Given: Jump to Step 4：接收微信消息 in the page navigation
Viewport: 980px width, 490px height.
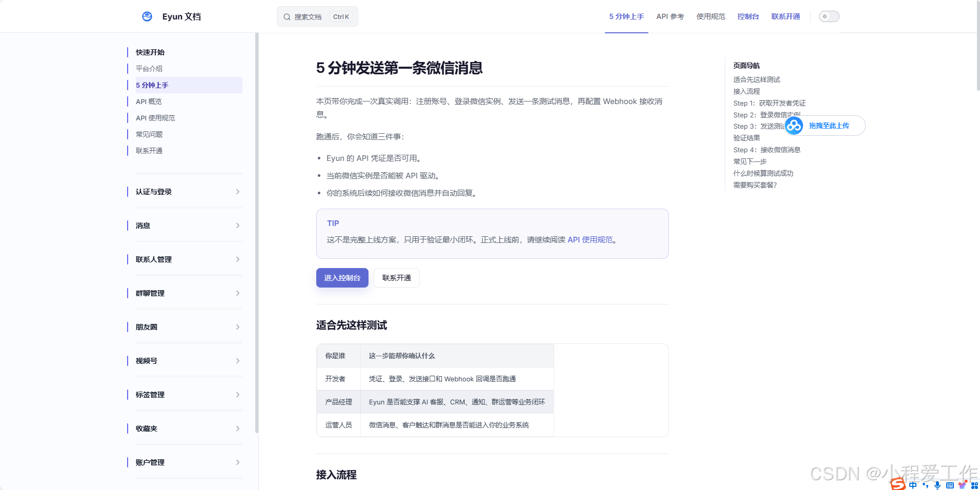Looking at the screenshot, I should 767,150.
